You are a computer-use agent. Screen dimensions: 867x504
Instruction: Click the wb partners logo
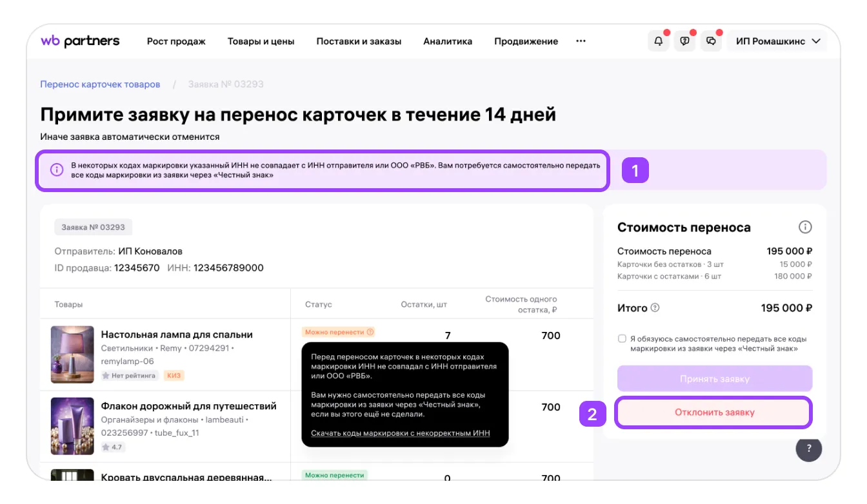pyautogui.click(x=80, y=41)
